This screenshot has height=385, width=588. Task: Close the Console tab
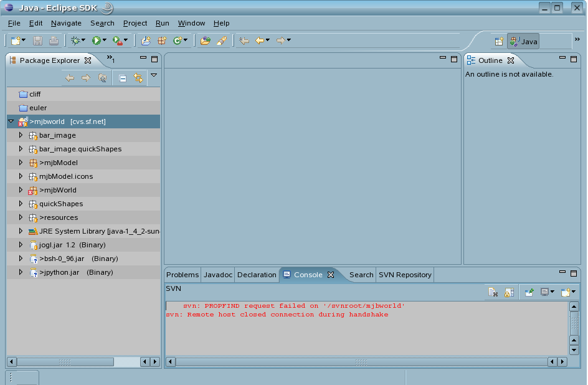coord(331,275)
